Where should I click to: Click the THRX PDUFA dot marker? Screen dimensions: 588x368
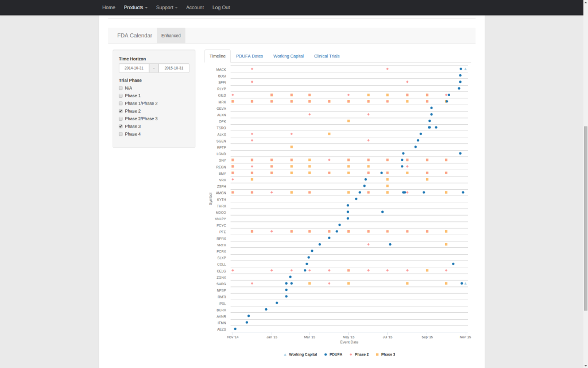point(348,205)
